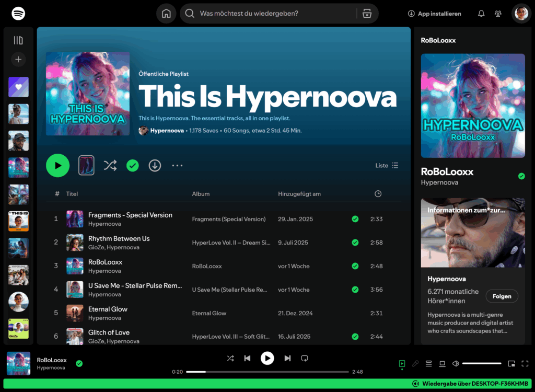Click the RoBoLooxx title in the player bar
Viewport: 535px width, 392px height.
52,360
